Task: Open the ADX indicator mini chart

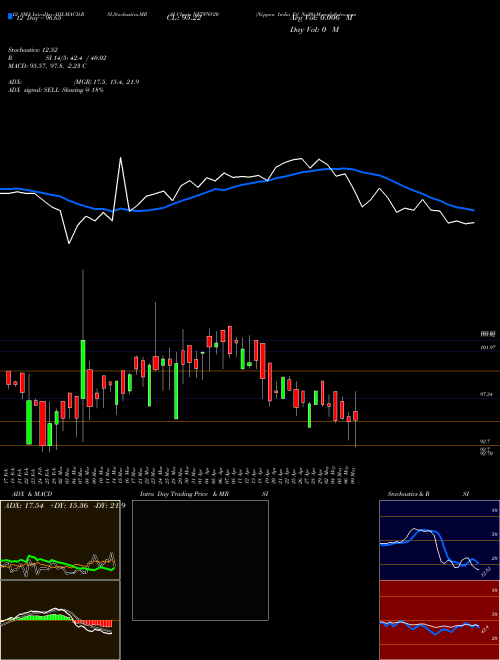Action: 60,540
